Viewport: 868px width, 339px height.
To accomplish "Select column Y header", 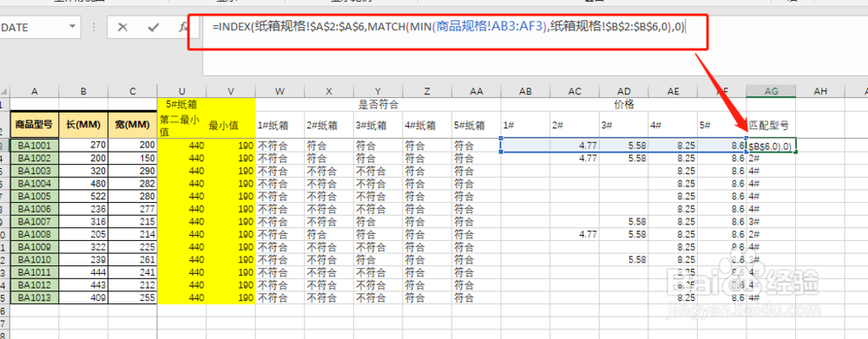I will tap(378, 92).
